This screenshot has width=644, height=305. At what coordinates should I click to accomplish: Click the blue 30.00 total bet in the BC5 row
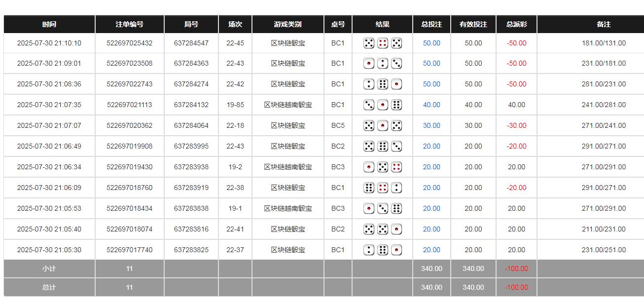point(431,125)
